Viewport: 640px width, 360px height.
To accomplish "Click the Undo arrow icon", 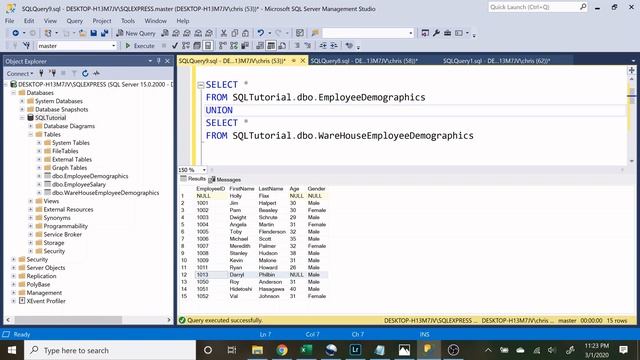I will click(260, 33).
